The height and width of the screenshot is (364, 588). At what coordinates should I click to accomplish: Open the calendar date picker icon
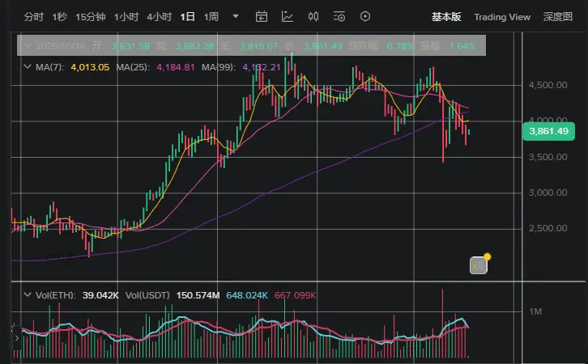[x=262, y=16]
